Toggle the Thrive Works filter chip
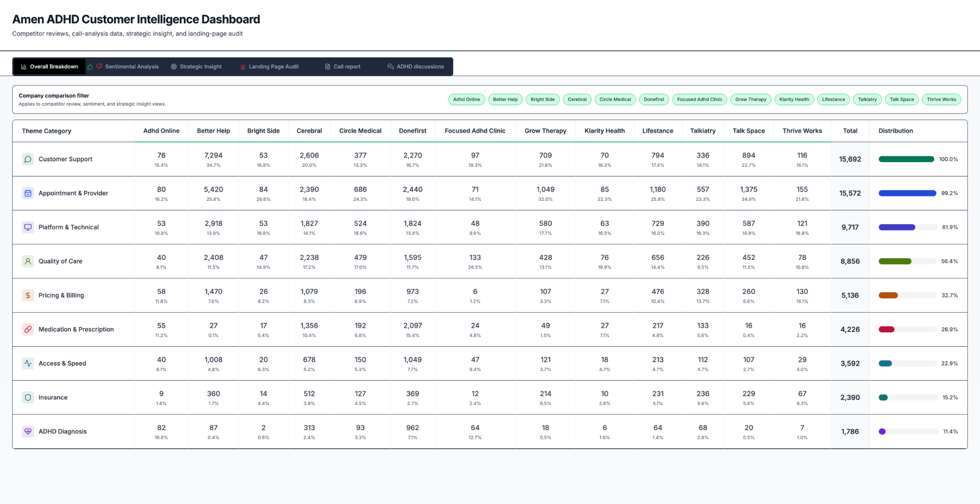The width and height of the screenshot is (980, 504). tap(941, 99)
